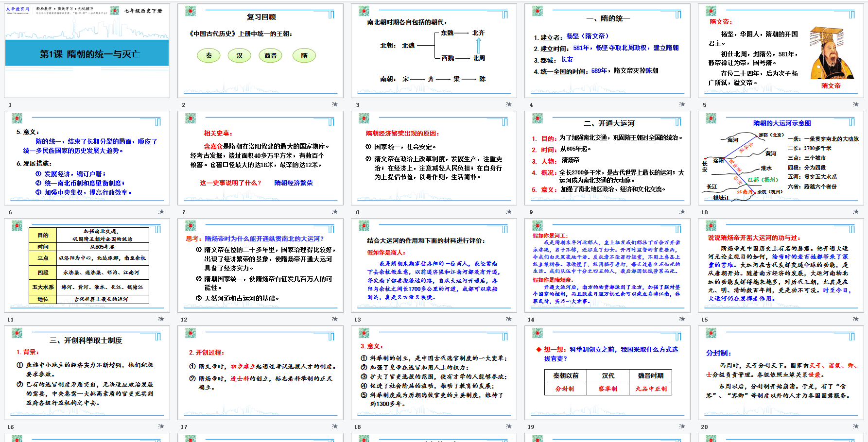Select the 南北朝时期 dynasties diagram slide

[434, 51]
